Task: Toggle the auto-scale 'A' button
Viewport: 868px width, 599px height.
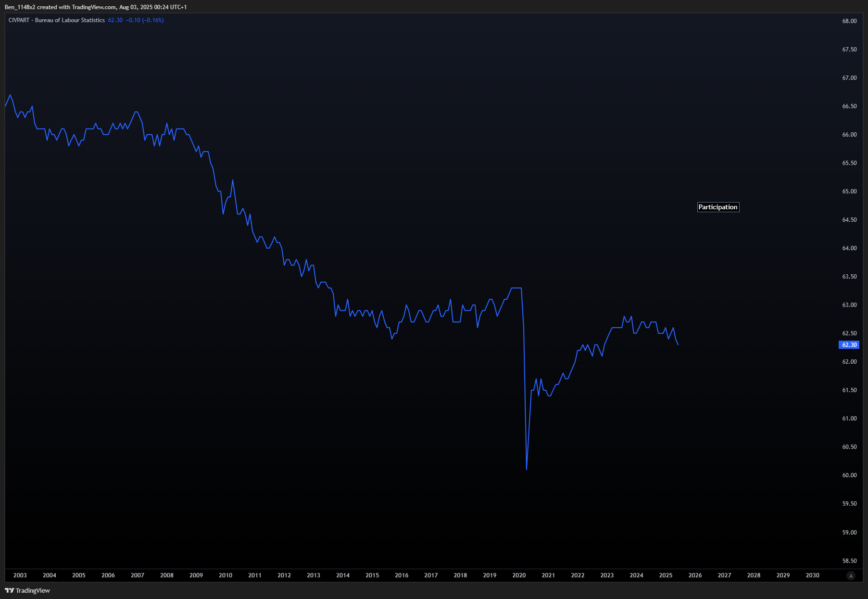Action: tap(851, 575)
